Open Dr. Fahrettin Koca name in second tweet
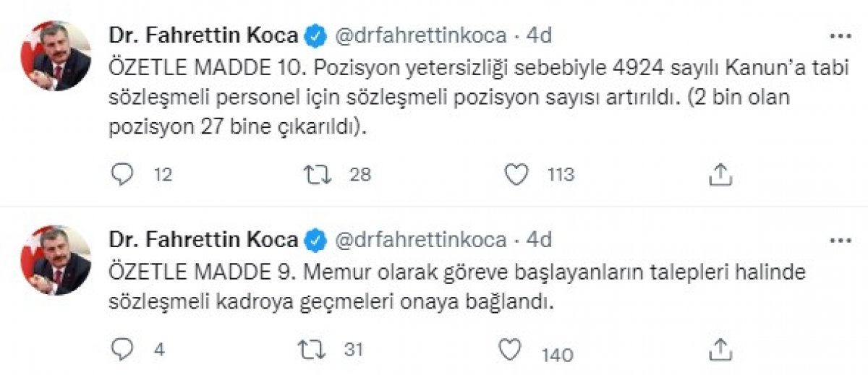This screenshot has width=868, height=375. pos(203,239)
